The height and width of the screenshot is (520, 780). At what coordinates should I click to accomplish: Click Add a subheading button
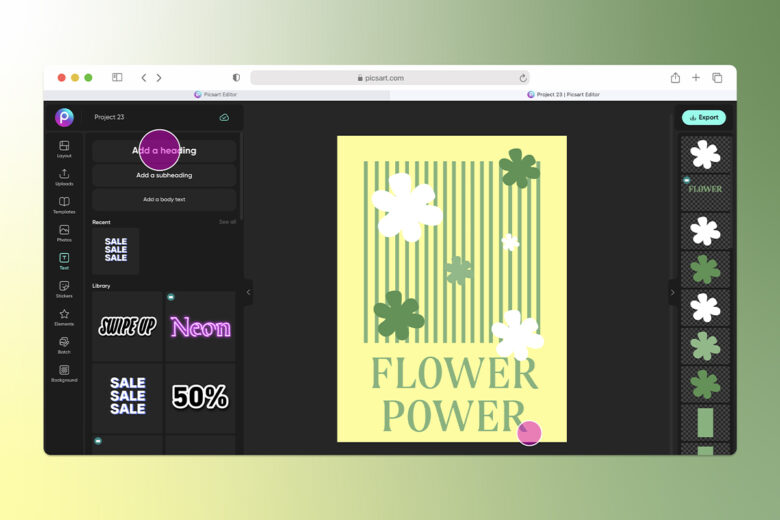coord(164,175)
